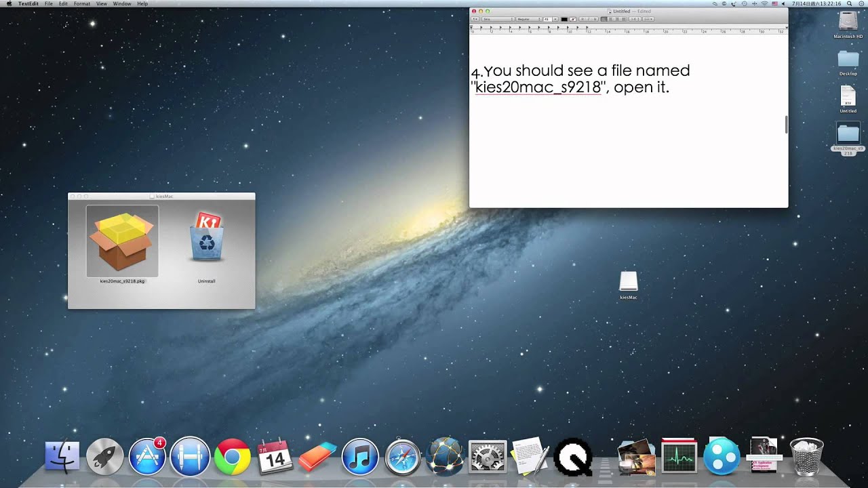Click the font size field in TextEdit
868x488 pixels.
point(548,19)
